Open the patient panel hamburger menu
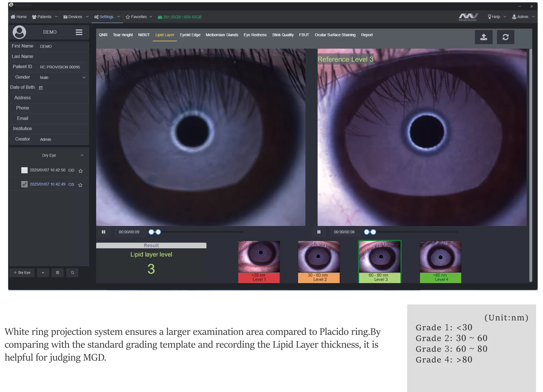 tap(79, 32)
